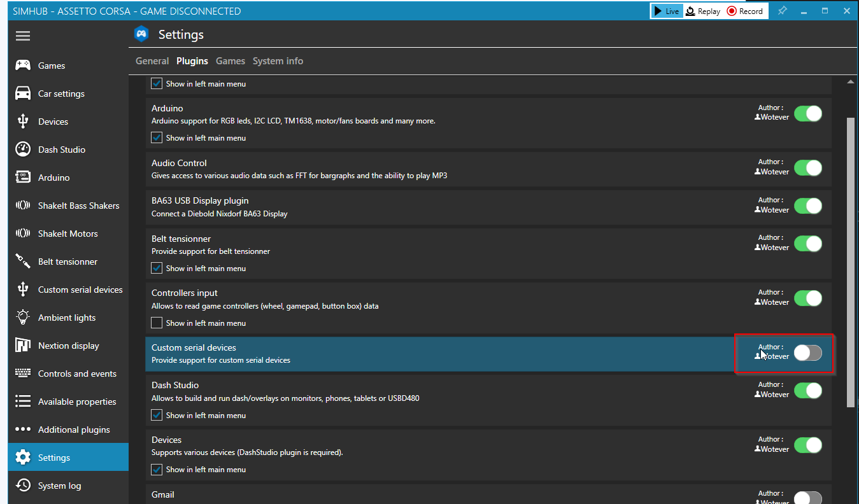Open the System log sidebar icon
The width and height of the screenshot is (859, 504).
pos(22,485)
